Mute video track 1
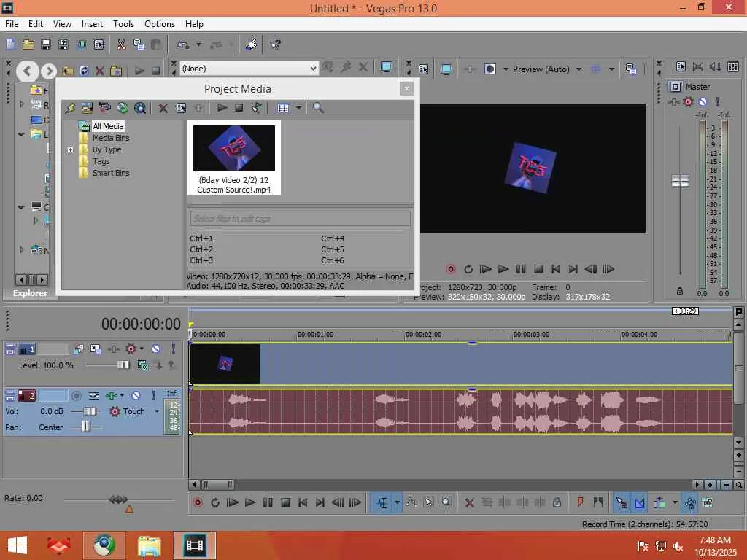The width and height of the screenshot is (747, 560). click(155, 349)
